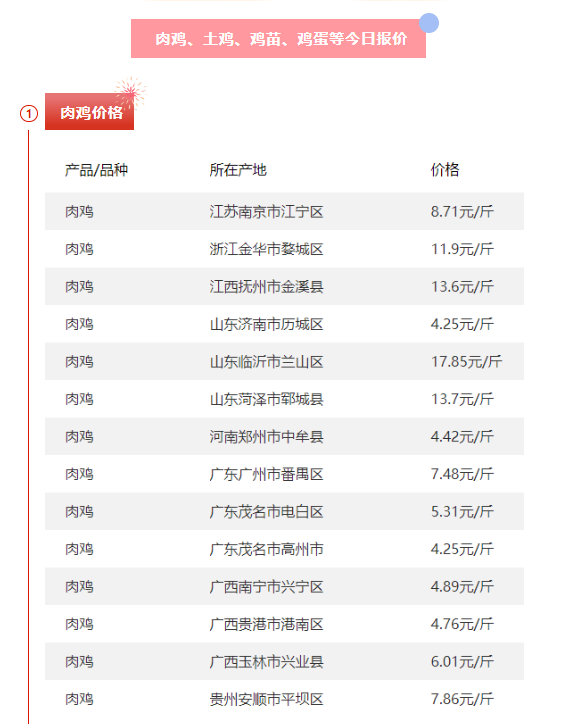This screenshot has height=724, width=562.
Task: Select the 浙江金华市婺城区 location cell
Action: (266, 249)
